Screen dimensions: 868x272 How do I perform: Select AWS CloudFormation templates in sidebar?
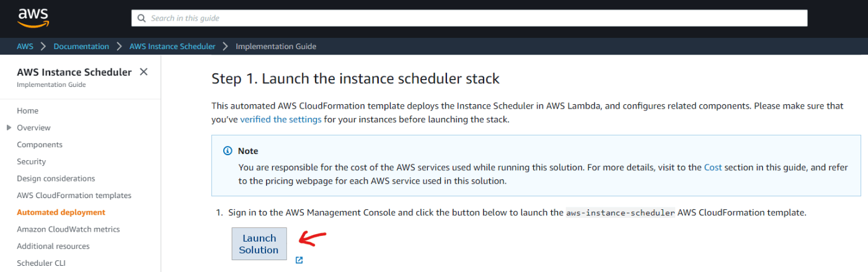coord(74,196)
